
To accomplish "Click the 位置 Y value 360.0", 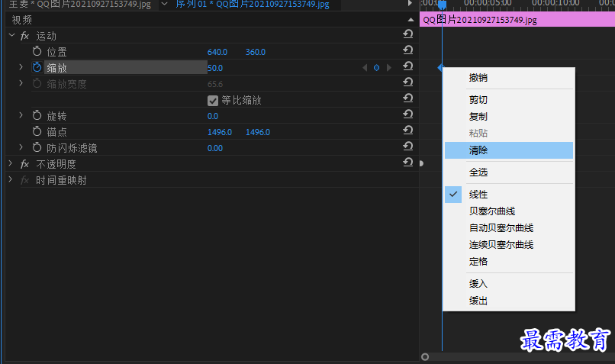I will coord(256,52).
